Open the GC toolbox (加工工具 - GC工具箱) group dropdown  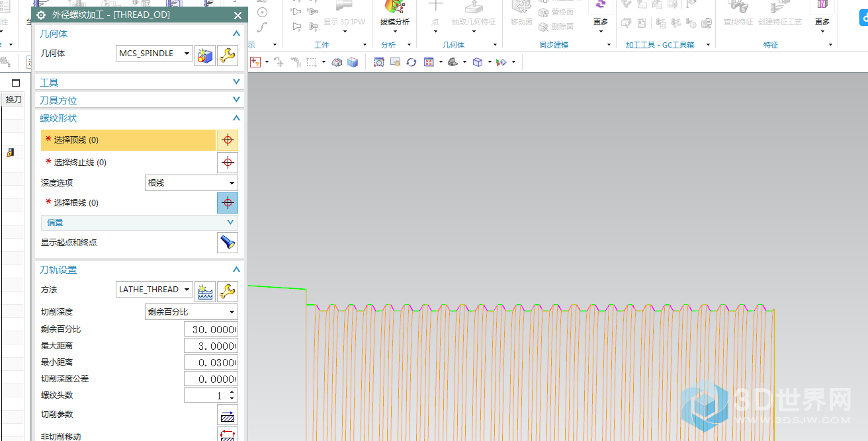pos(708,45)
